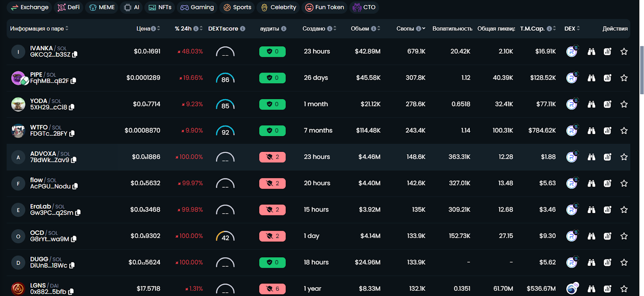
Task: Switch to the DeFi category
Action: (x=69, y=7)
